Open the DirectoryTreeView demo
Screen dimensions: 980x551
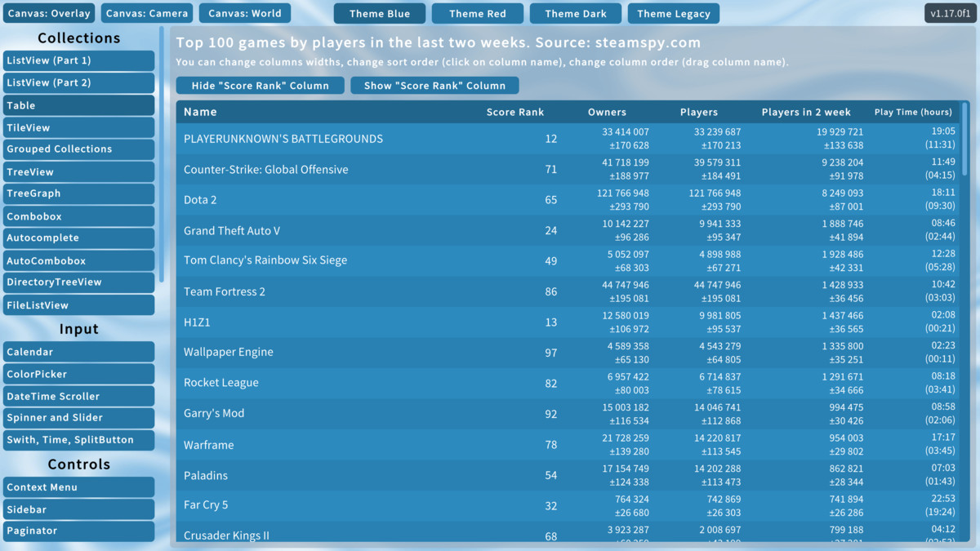coord(78,282)
